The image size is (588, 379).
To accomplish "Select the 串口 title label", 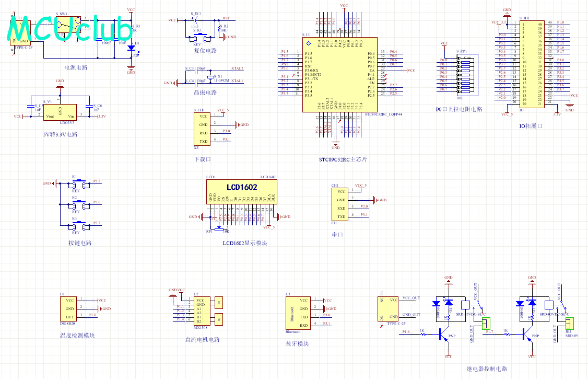I will click(x=337, y=235).
